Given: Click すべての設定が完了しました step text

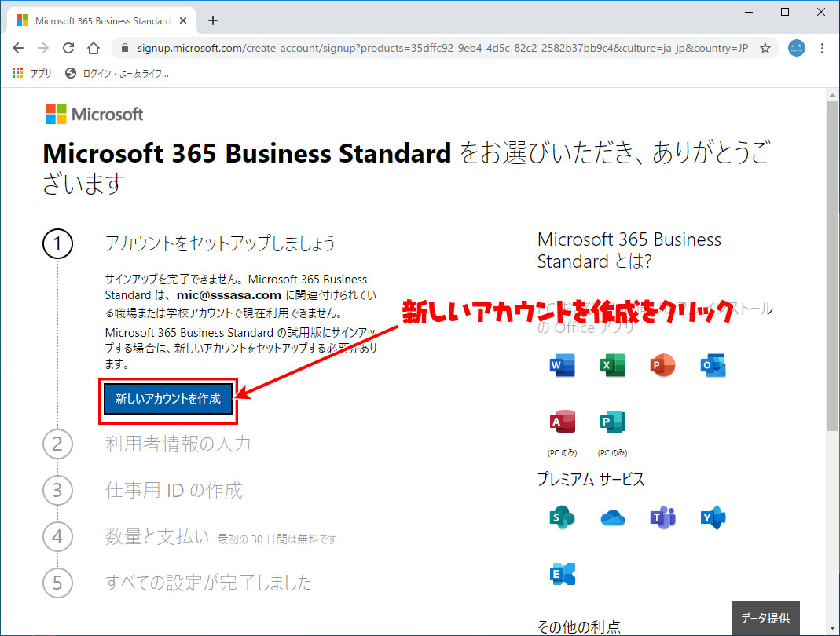Looking at the screenshot, I should tap(208, 582).
